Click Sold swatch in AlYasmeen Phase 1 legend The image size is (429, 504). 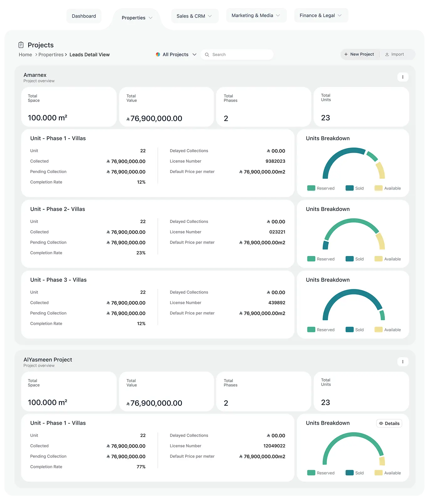tap(349, 473)
